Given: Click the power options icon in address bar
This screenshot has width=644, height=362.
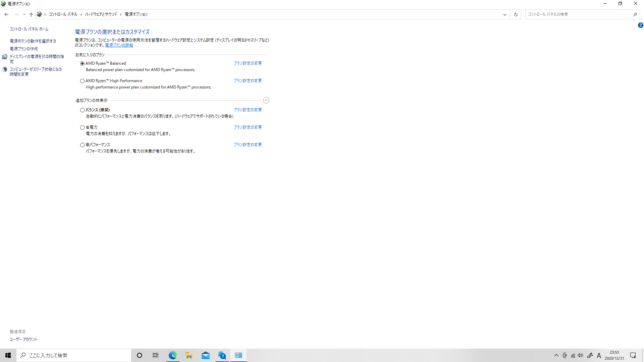Looking at the screenshot, I should 39,14.
